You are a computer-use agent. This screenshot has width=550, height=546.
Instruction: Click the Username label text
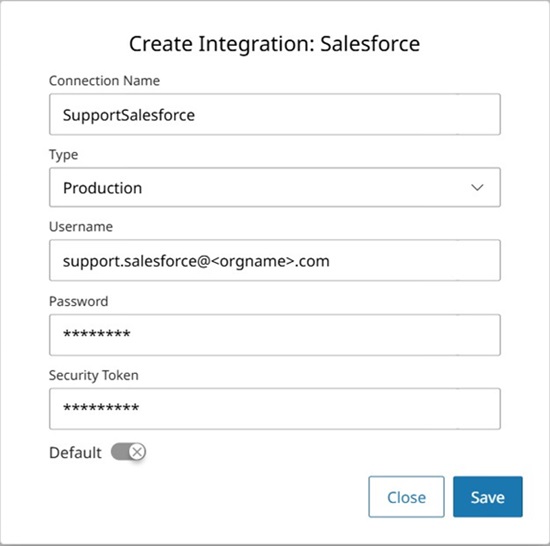click(81, 227)
